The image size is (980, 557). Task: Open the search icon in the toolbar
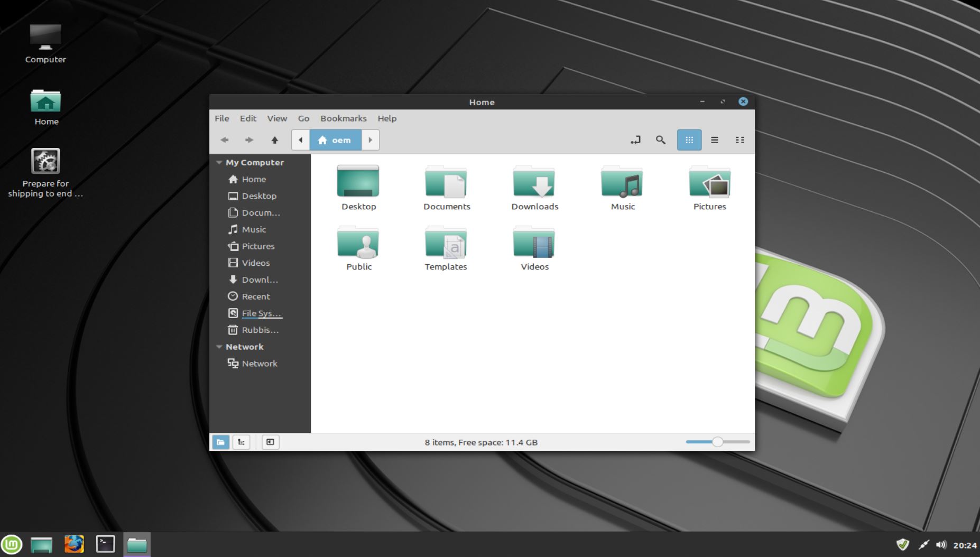coord(660,140)
